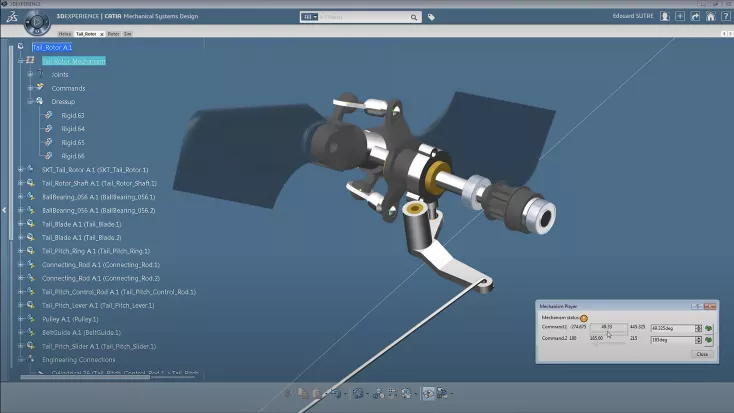
Task: Click the Command.1 simulate icon
Action: coord(708,328)
